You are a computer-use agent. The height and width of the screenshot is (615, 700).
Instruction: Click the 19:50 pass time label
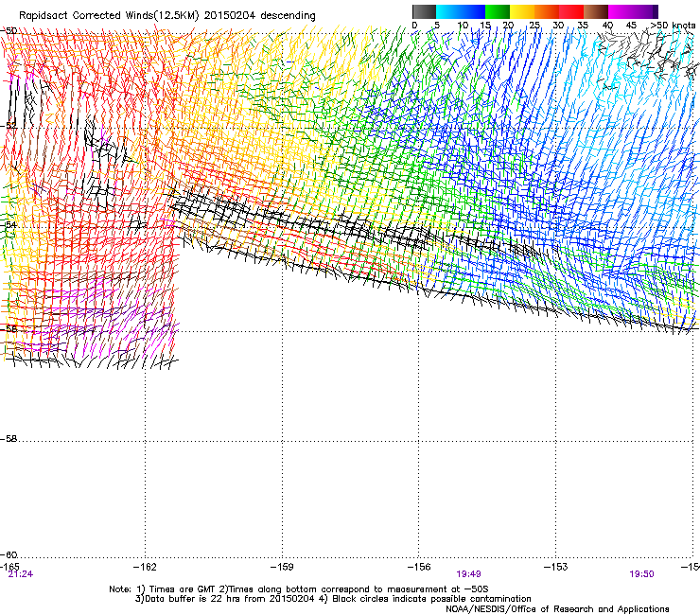(x=641, y=574)
